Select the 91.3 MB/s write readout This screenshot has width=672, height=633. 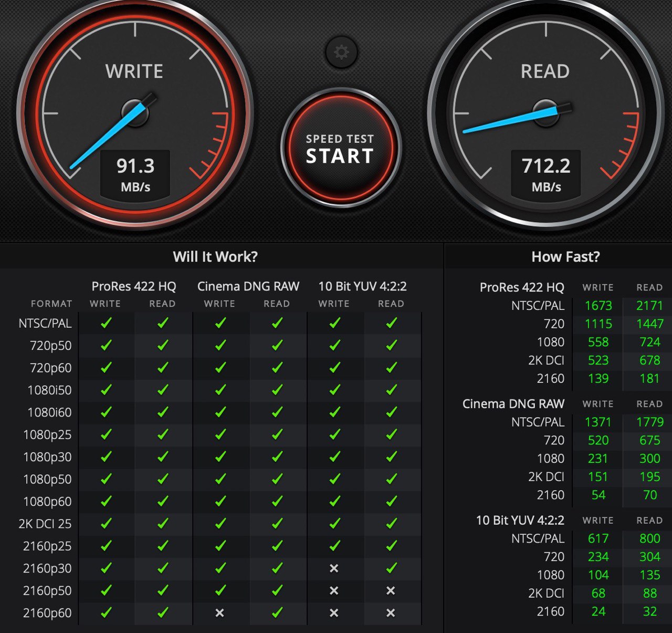(x=135, y=175)
